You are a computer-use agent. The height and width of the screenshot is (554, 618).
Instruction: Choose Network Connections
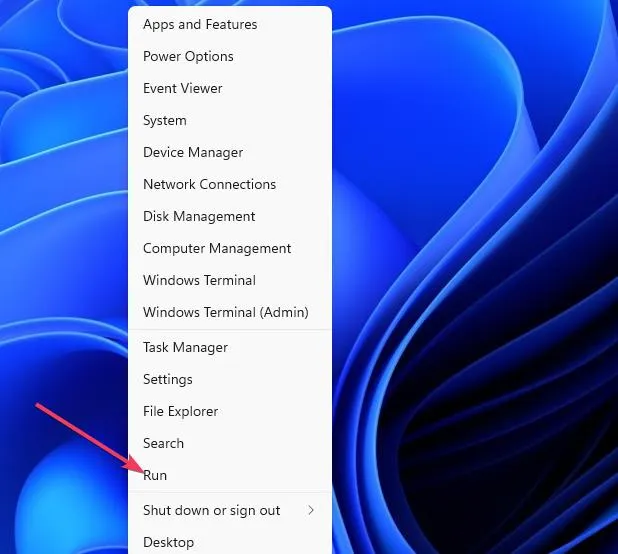230,184
